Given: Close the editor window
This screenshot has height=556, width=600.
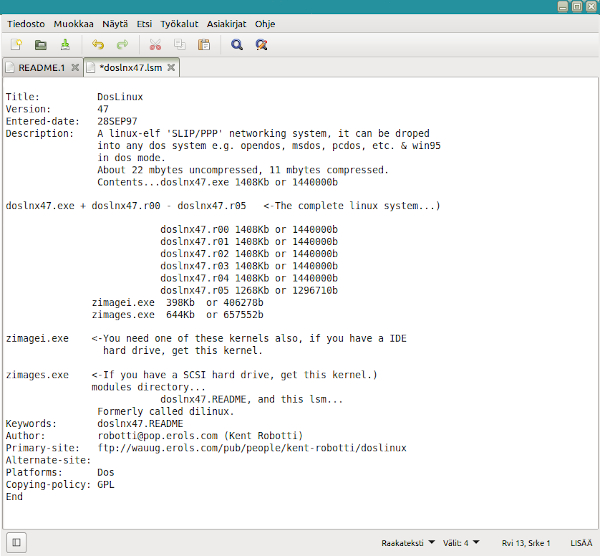Looking at the screenshot, I should coord(592,7).
